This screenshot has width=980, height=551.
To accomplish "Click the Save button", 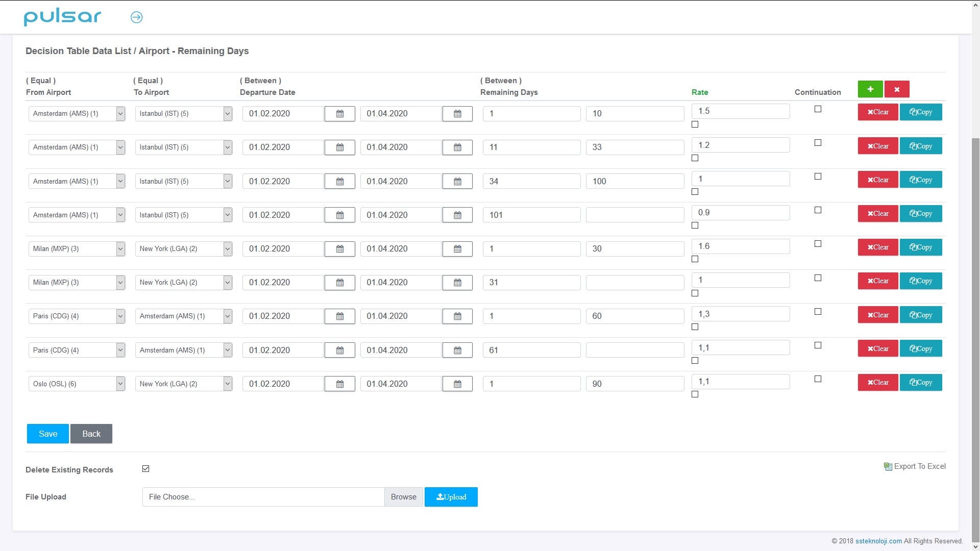I will coord(47,434).
